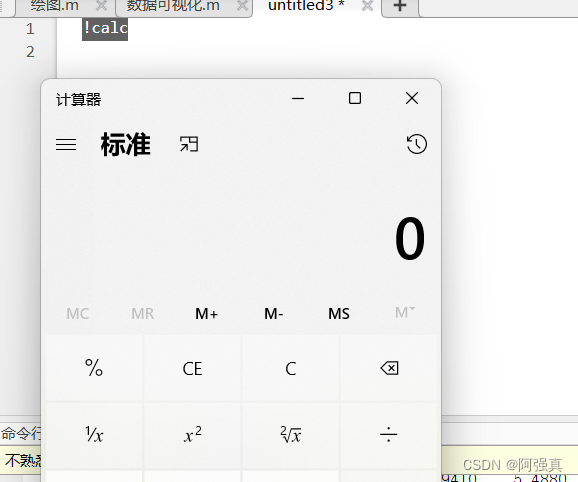
Task: Click the x squared key
Action: pyautogui.click(x=192, y=435)
